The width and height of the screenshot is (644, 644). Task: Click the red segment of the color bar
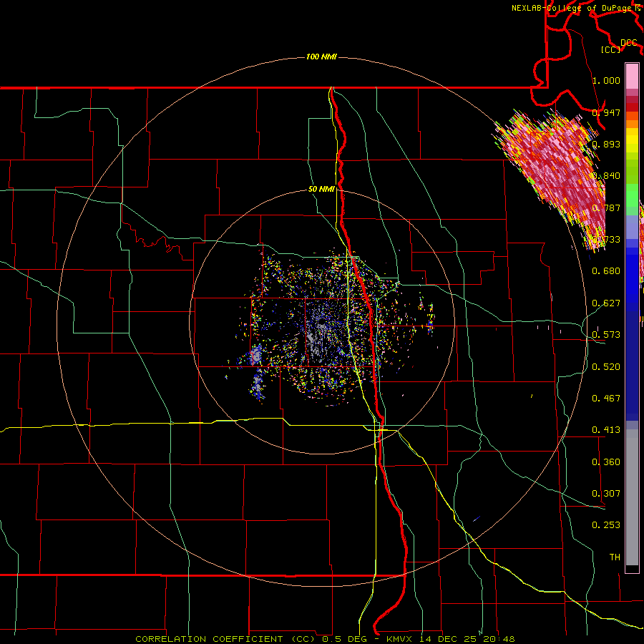(632, 107)
